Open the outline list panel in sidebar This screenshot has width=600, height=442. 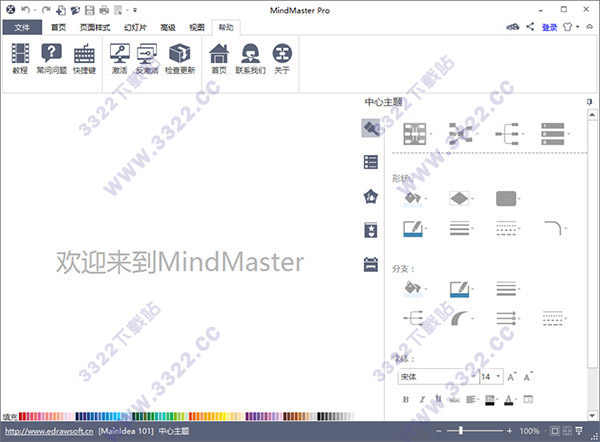(x=371, y=162)
